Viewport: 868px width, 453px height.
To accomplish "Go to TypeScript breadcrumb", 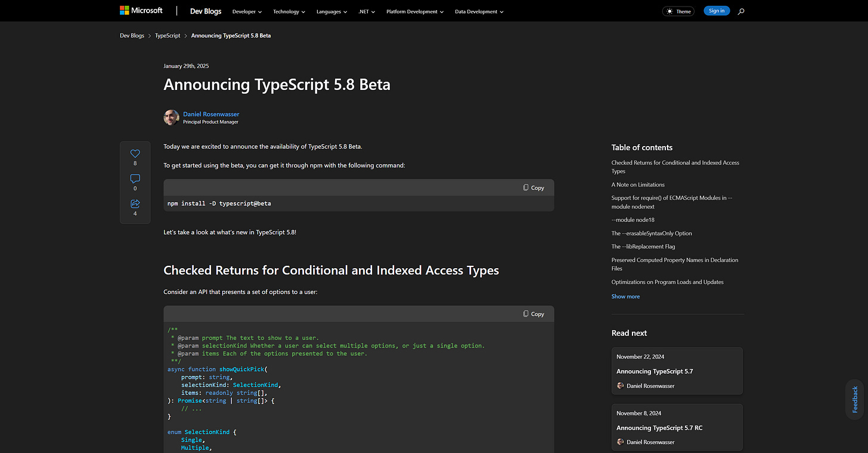I will pos(168,36).
